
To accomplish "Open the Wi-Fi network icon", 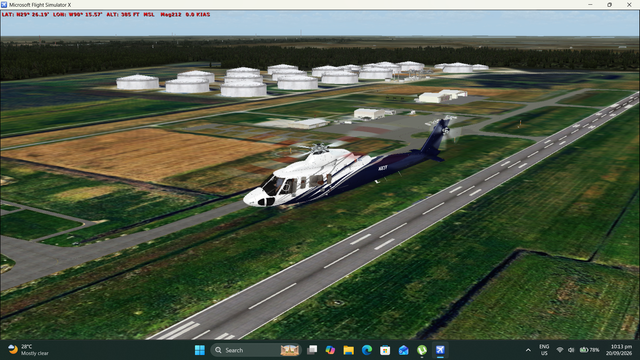I will click(560, 350).
